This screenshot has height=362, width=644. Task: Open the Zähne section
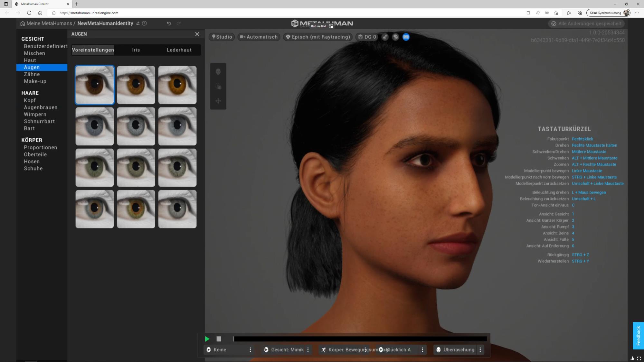[x=32, y=74]
